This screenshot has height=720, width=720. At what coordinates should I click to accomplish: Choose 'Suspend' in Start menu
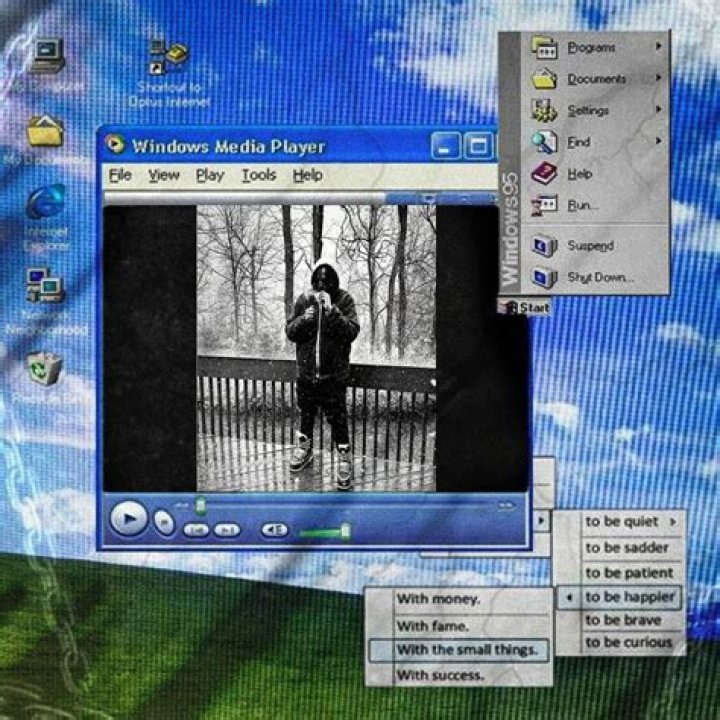[x=591, y=246]
